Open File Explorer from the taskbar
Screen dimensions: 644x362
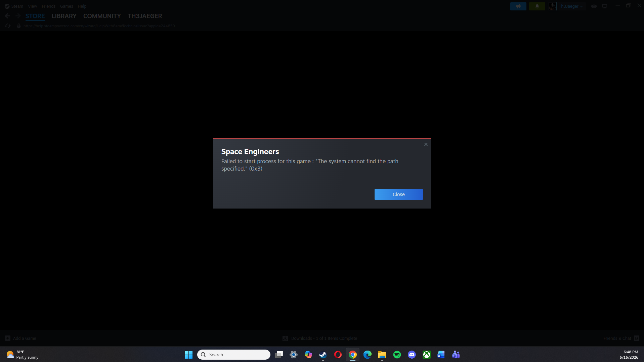point(382,355)
